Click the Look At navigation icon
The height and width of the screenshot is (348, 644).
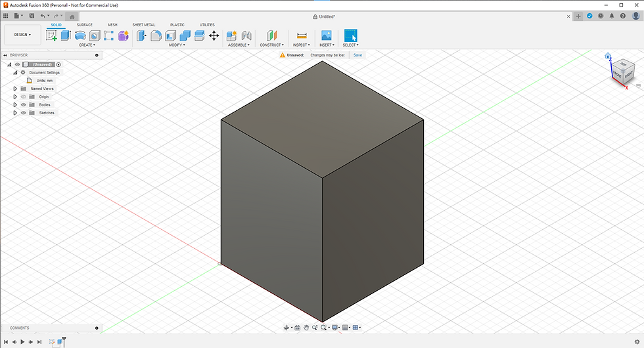297,328
